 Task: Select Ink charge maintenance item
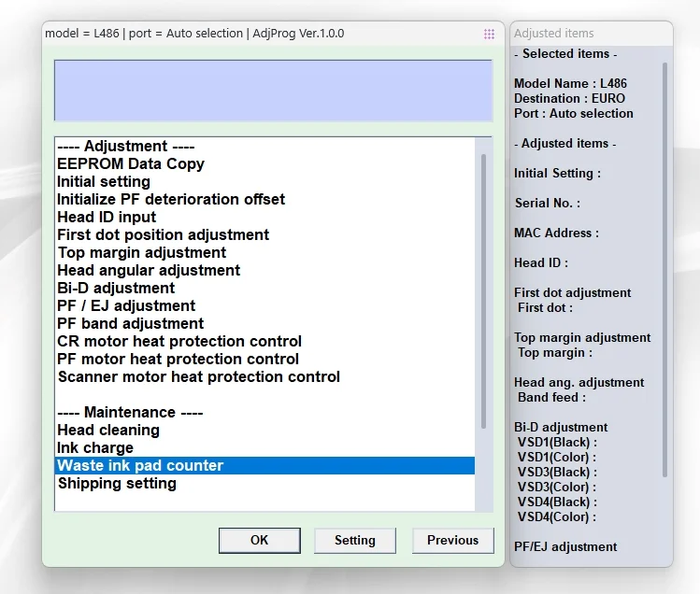point(264,447)
